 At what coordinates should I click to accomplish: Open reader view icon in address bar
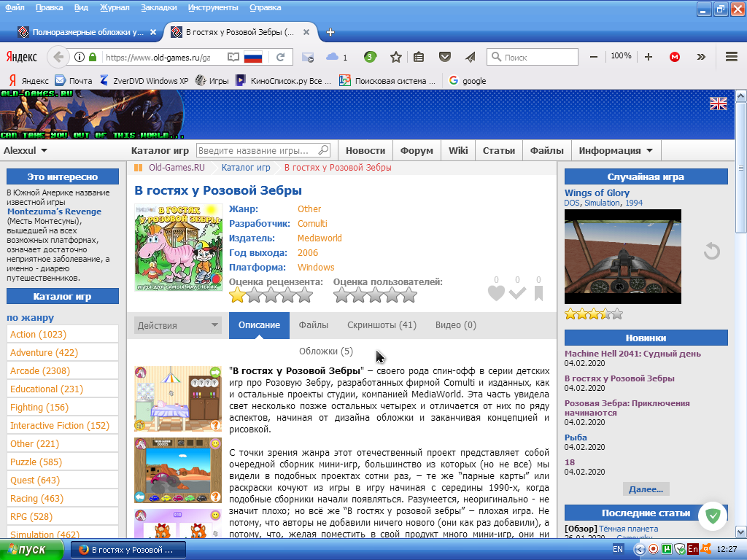pos(233,57)
